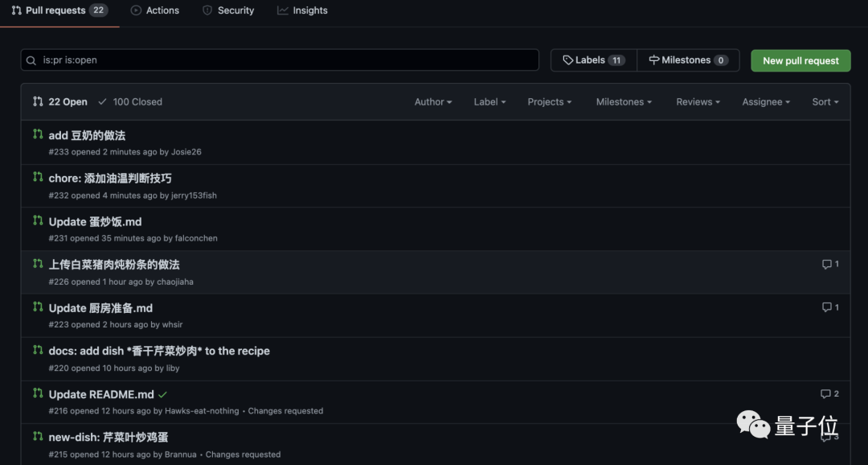868x465 pixels.
Task: Open the Sort dropdown
Action: coord(825,102)
